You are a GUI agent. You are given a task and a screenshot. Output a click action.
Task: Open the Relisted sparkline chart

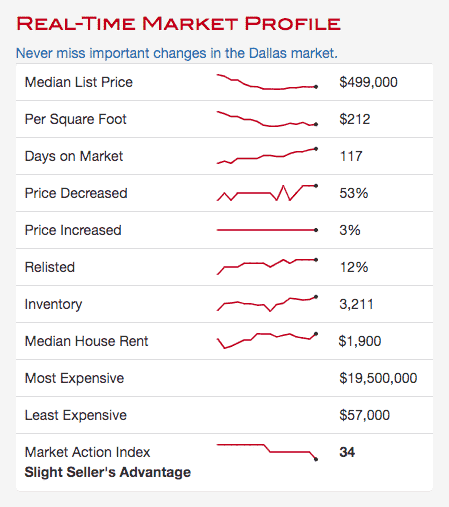click(x=267, y=267)
